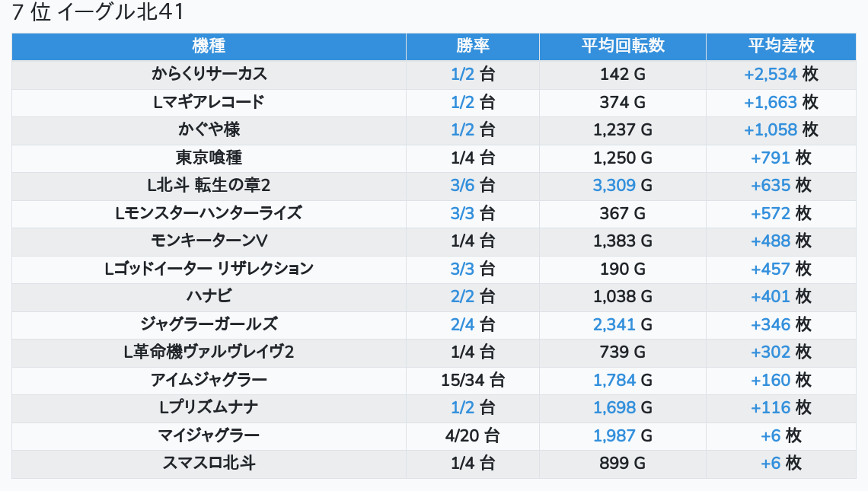The height and width of the screenshot is (491, 868).
Task: Click the heading 7位 イーグル北41
Action: 98,13
